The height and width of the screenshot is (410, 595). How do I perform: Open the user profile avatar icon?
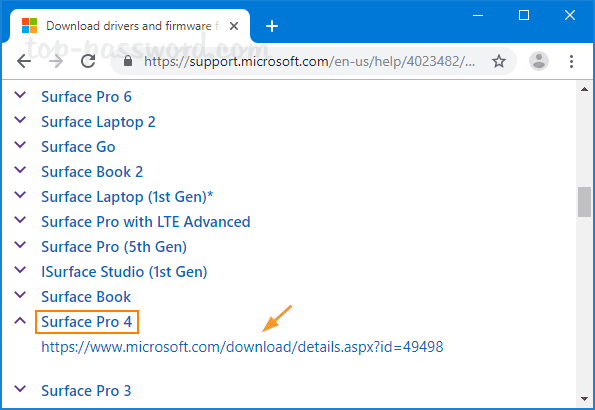click(x=539, y=61)
